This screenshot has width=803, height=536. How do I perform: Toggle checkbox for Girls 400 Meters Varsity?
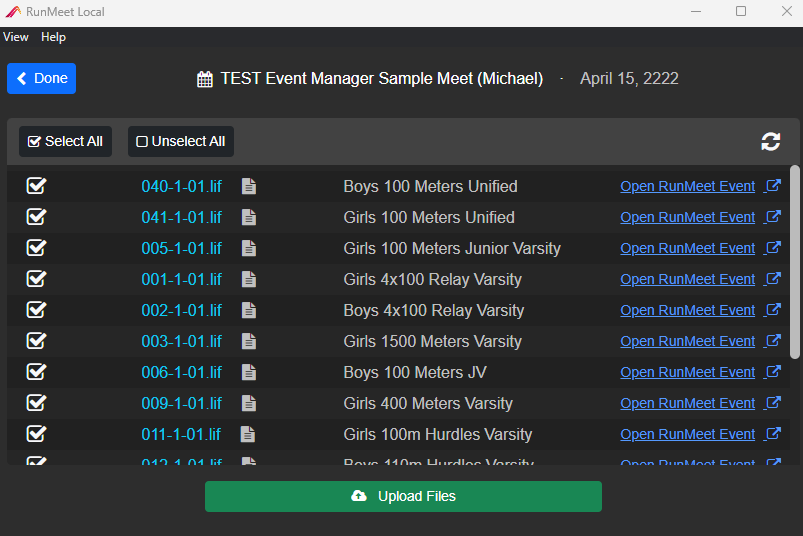tap(36, 402)
